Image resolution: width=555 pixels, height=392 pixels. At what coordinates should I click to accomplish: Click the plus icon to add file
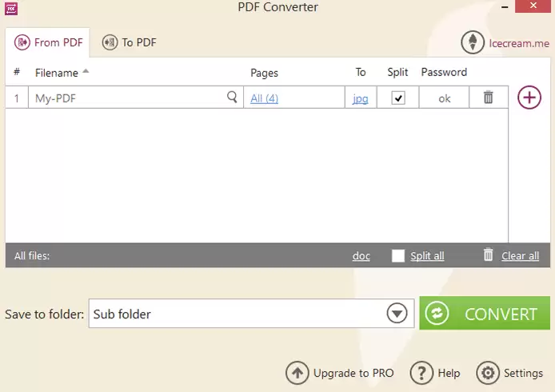[529, 98]
